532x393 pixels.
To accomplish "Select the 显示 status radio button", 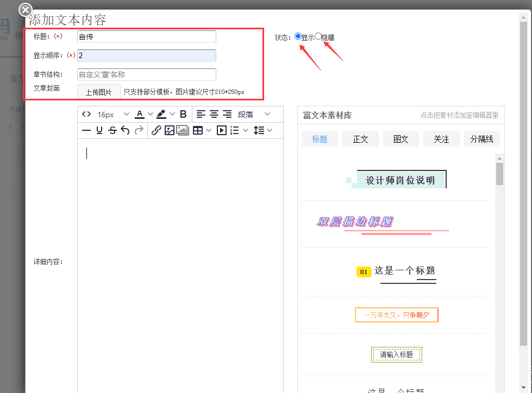I will tap(298, 36).
